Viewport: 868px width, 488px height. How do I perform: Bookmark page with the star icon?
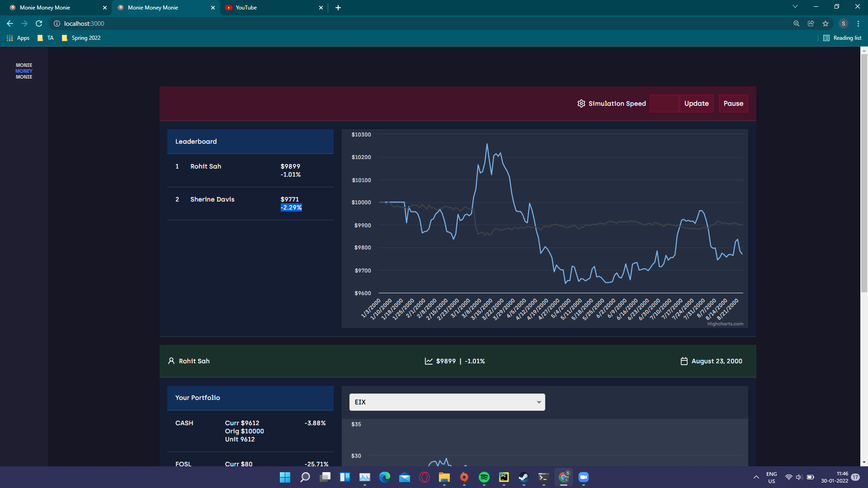pos(826,23)
